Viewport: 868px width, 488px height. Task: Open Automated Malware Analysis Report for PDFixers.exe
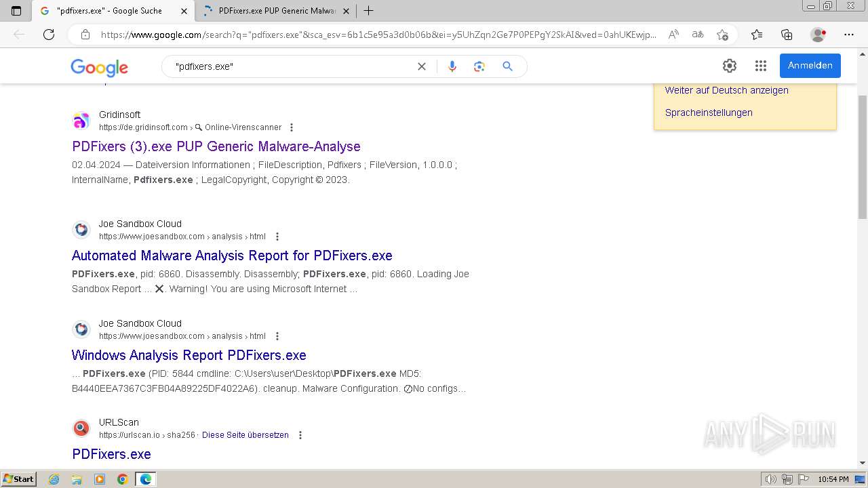click(x=232, y=256)
